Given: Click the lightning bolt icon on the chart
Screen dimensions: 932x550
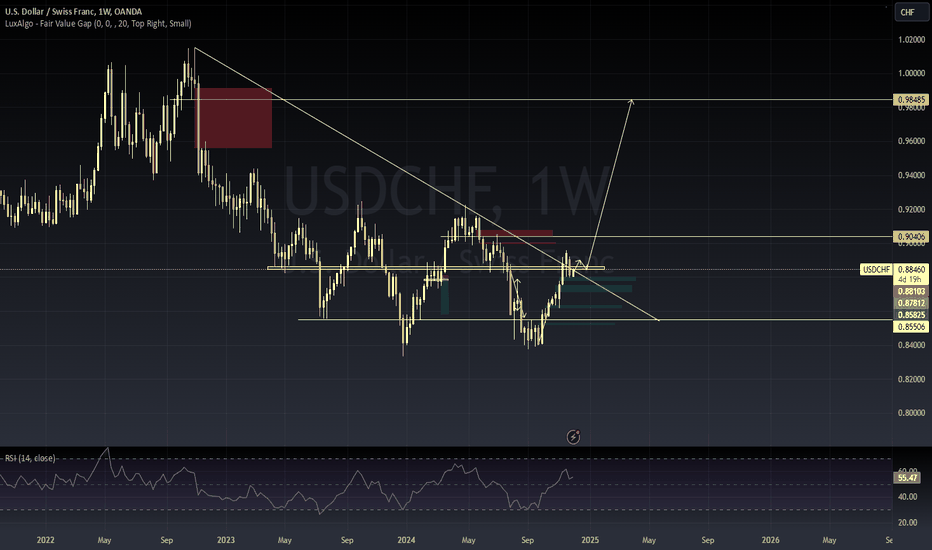Looking at the screenshot, I should click(573, 437).
